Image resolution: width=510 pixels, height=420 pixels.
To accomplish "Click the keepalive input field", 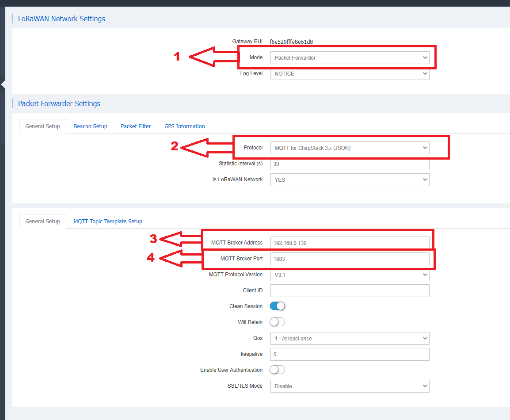I will (x=350, y=355).
